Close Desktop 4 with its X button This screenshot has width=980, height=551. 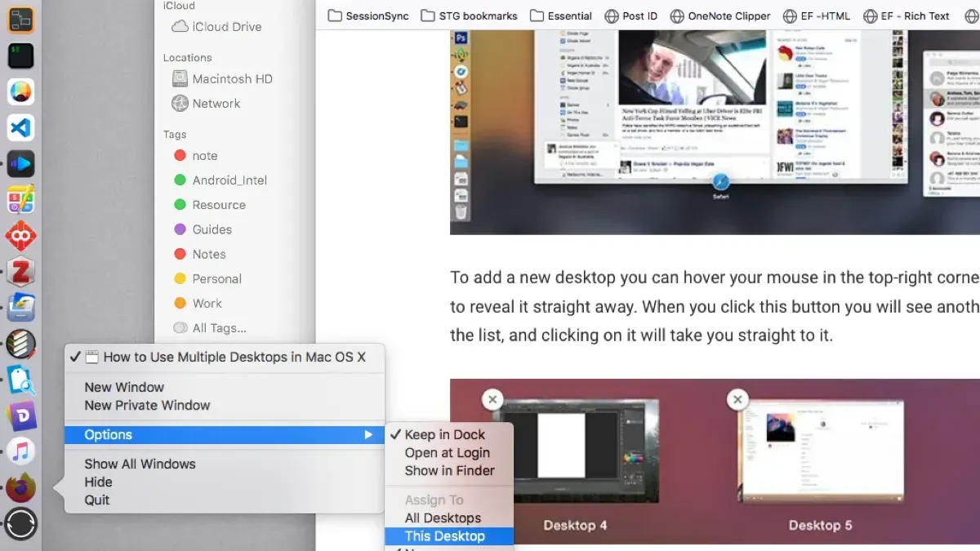click(492, 400)
